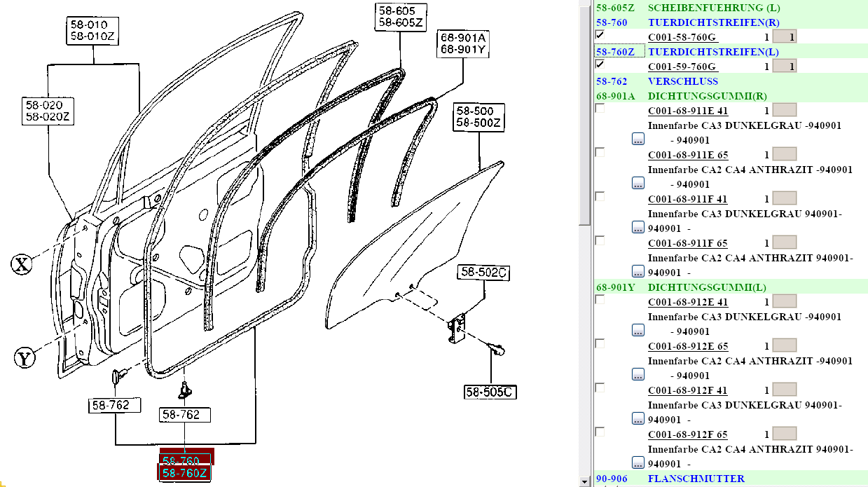868x487 pixels.
Task: Click the circled X marker in diagram
Action: (22, 264)
